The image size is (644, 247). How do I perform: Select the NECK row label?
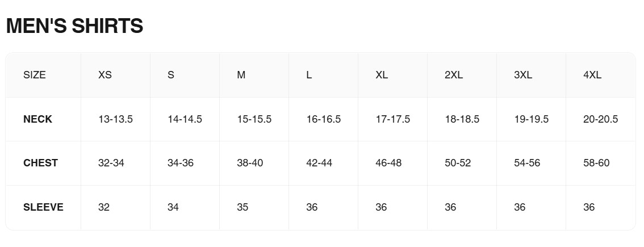click(x=37, y=119)
